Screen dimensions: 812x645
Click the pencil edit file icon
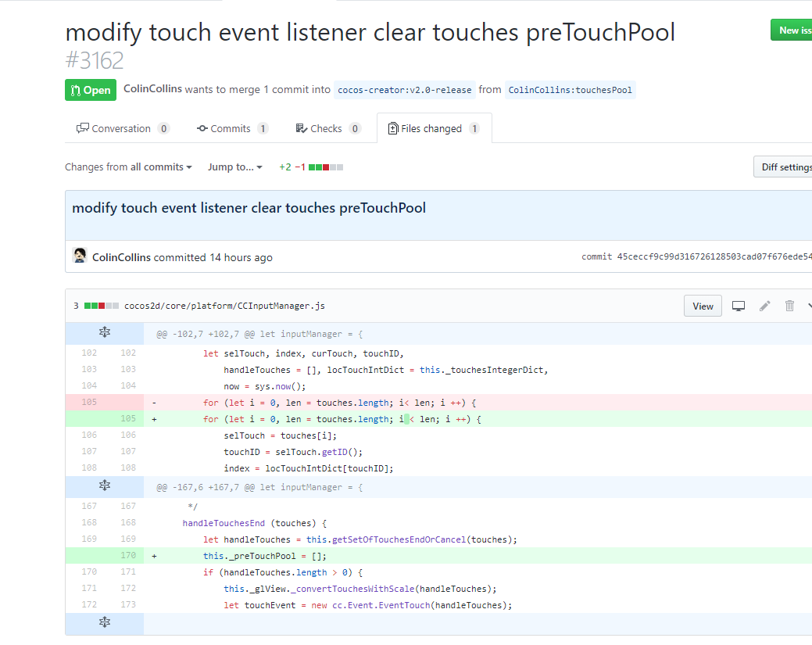click(x=764, y=306)
